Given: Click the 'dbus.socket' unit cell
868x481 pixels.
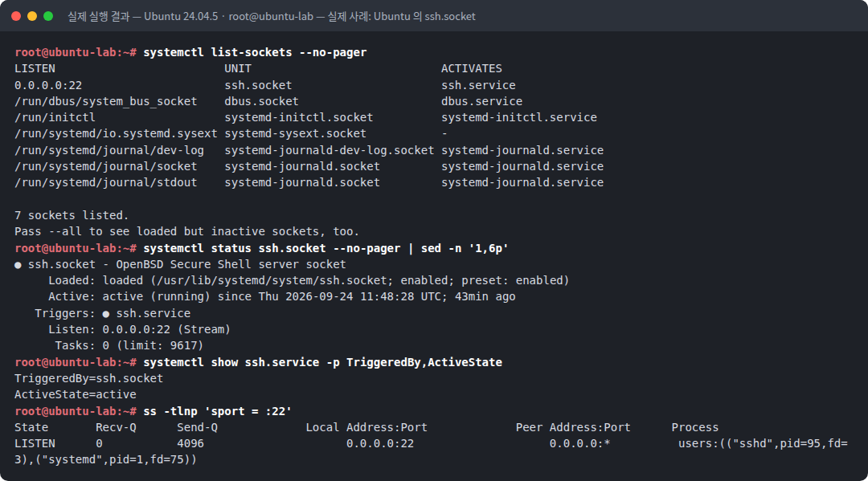Looking at the screenshot, I should click(x=261, y=101).
